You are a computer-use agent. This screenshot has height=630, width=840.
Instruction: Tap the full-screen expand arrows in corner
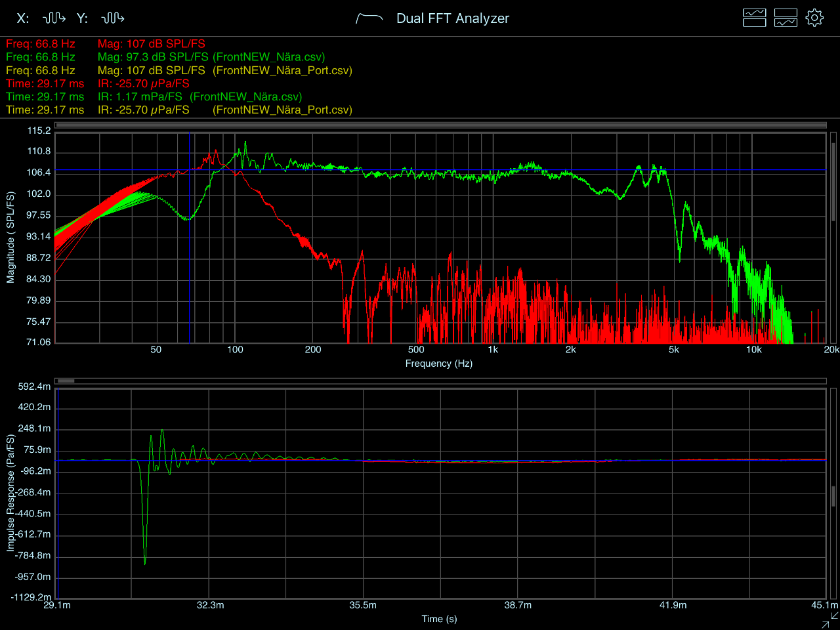pyautogui.click(x=829, y=619)
